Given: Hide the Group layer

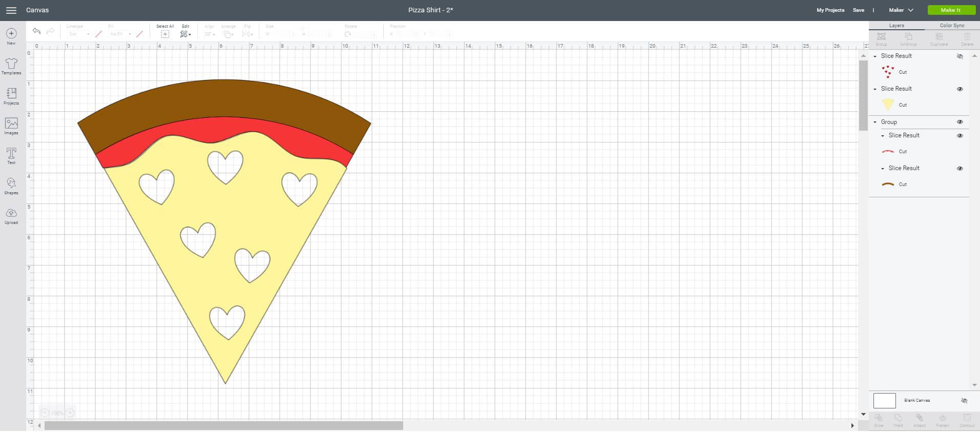Looking at the screenshot, I should tap(960, 122).
